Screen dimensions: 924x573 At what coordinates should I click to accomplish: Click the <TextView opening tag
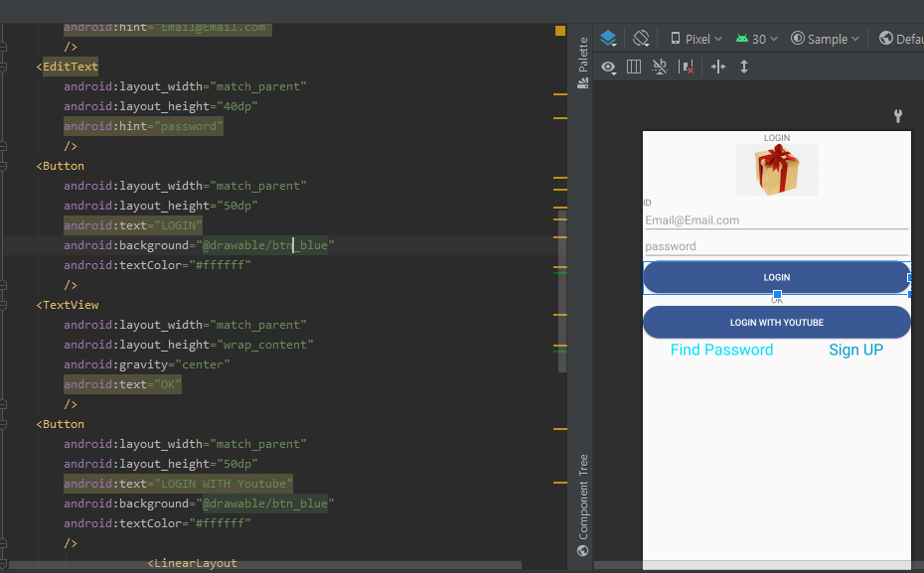[x=68, y=305]
